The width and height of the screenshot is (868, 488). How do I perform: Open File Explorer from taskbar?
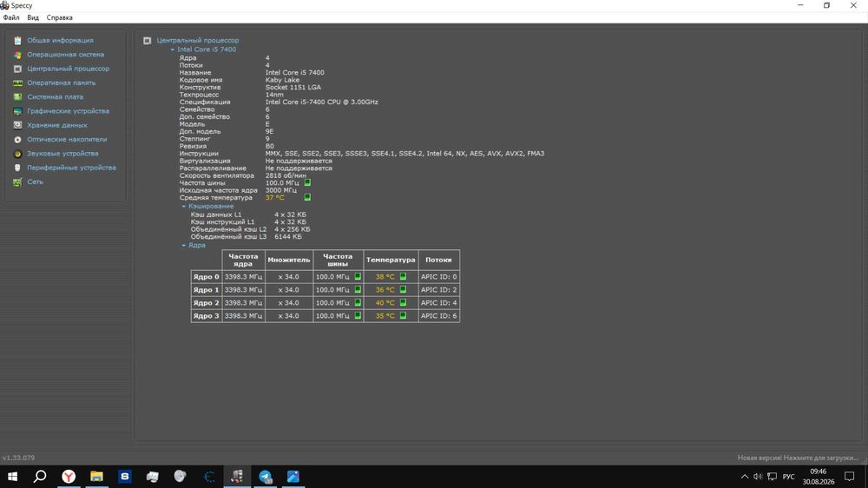tap(97, 477)
